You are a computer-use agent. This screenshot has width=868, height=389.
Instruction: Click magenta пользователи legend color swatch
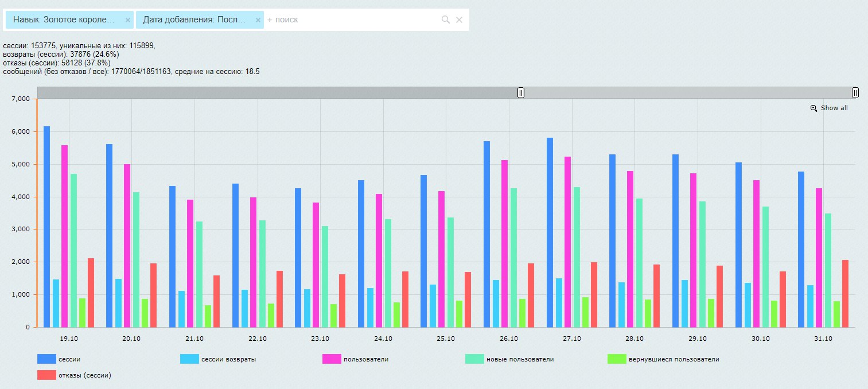point(332,359)
